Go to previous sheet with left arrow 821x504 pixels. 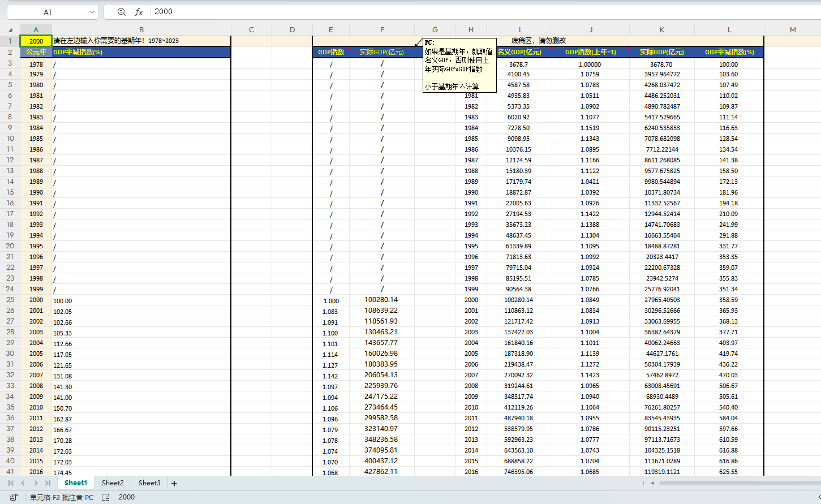coord(23,483)
